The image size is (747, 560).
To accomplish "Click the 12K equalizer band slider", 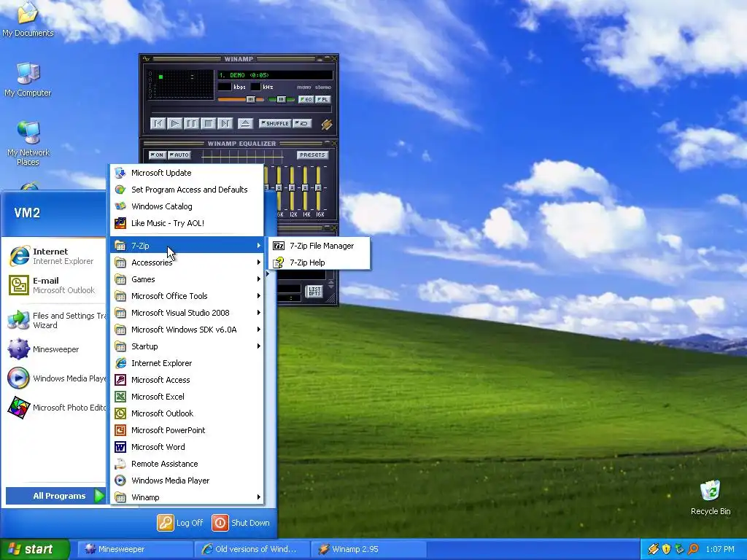I will tap(292, 189).
